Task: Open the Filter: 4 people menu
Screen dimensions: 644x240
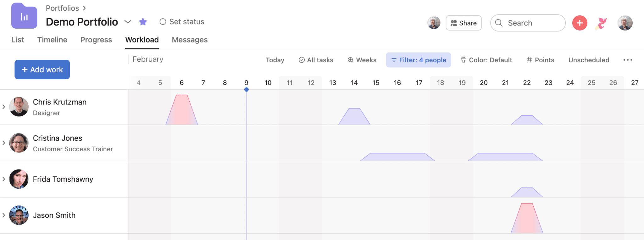Action: 419,60
